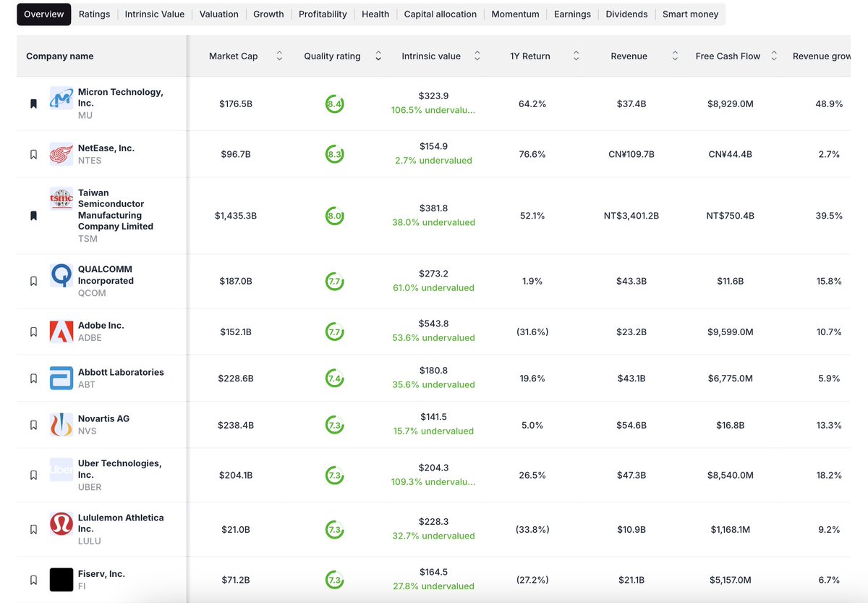The image size is (868, 603).
Task: Open the Profitability tab
Action: pyautogui.click(x=323, y=14)
